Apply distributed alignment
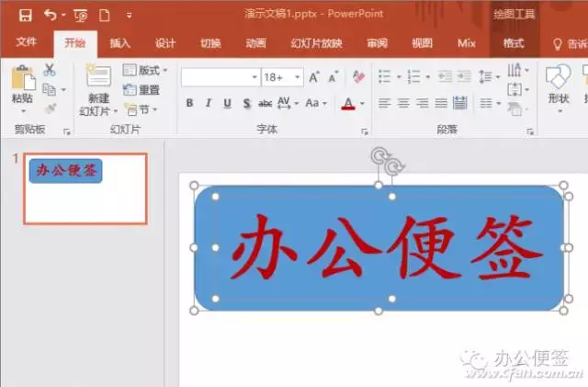The image size is (588, 387). (459, 103)
